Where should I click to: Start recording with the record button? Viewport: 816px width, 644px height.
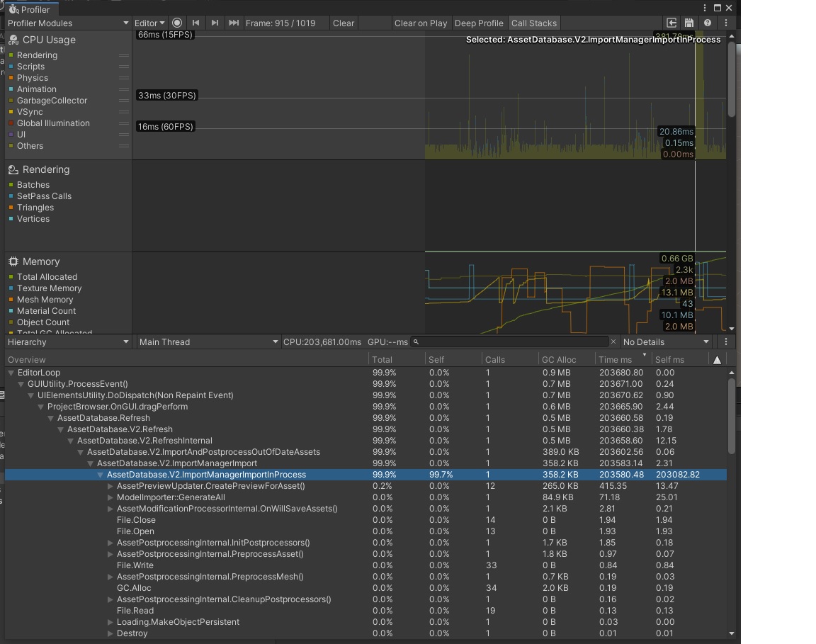pyautogui.click(x=176, y=23)
